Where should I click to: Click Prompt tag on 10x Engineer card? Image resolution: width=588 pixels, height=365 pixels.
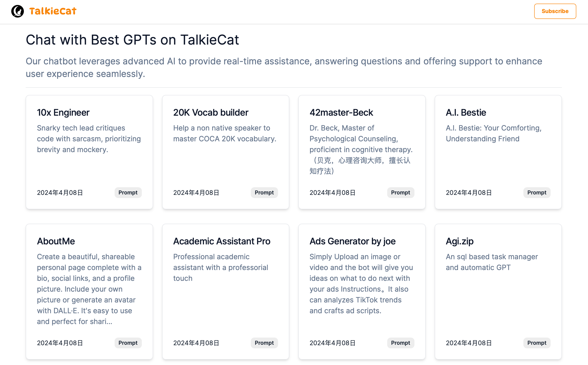point(128,192)
